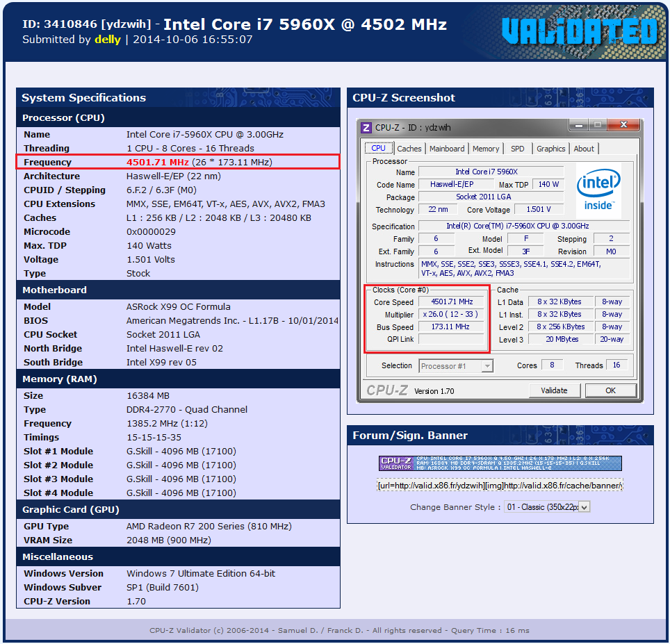The width and height of the screenshot is (670, 644).
Task: Click the AMD Radeon R7 200 Series text
Action: pyautogui.click(x=209, y=526)
